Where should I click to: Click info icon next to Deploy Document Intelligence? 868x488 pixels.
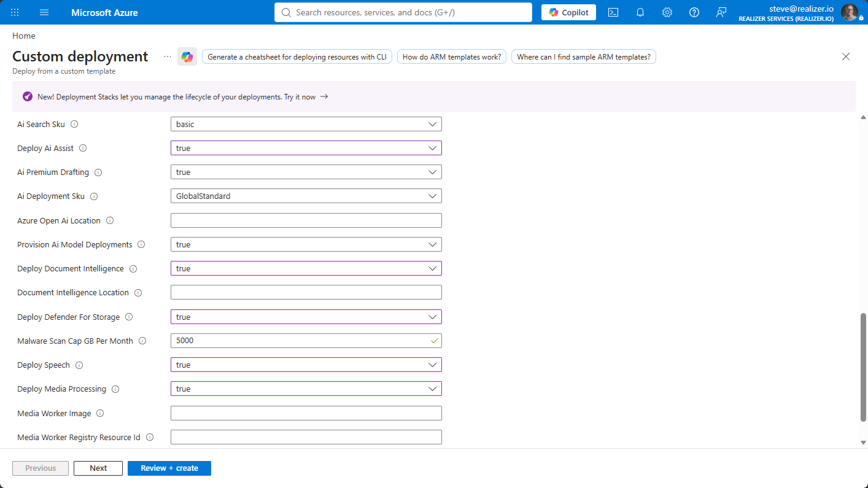coord(133,269)
